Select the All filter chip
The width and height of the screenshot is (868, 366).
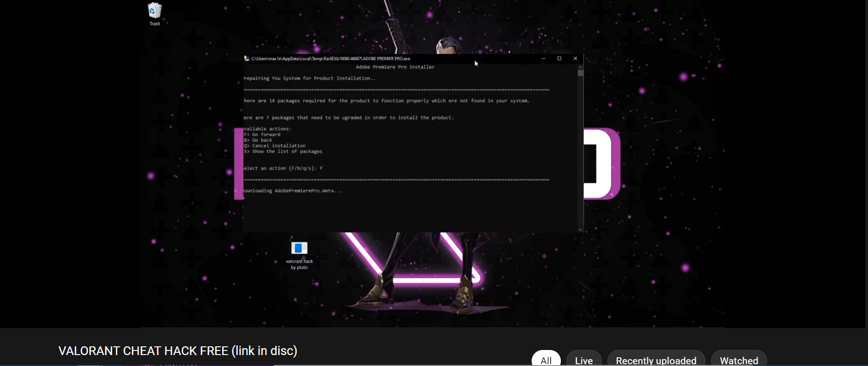click(546, 360)
